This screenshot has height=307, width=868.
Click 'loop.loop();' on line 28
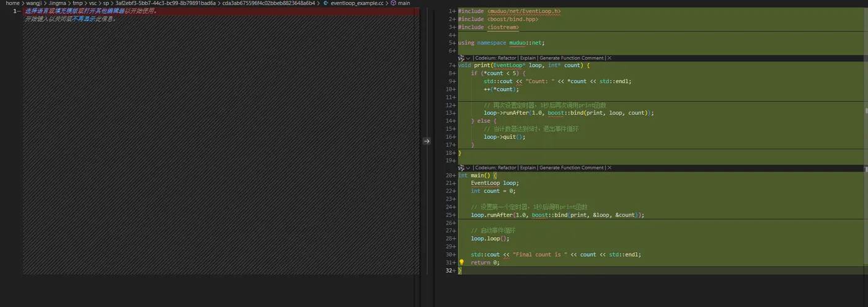(x=490, y=238)
